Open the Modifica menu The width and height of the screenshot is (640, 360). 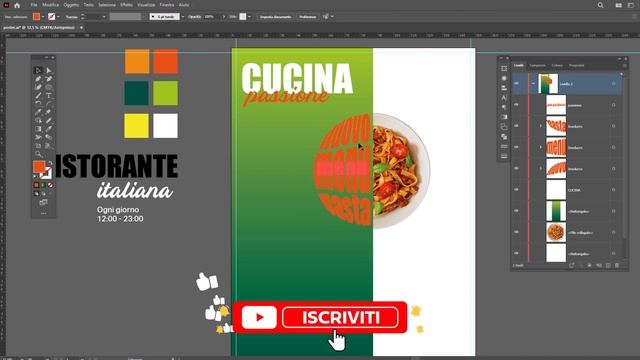coord(51,5)
